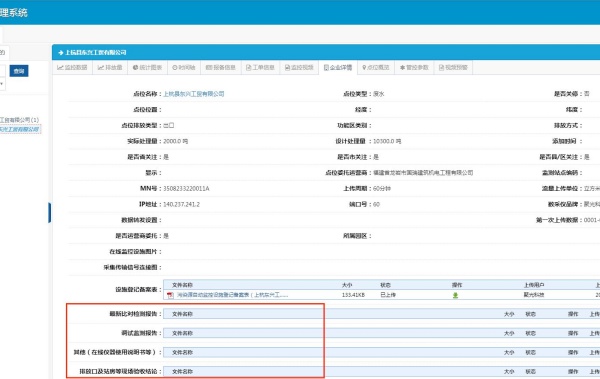Open the 监控数据 tab

pyautogui.click(x=72, y=67)
